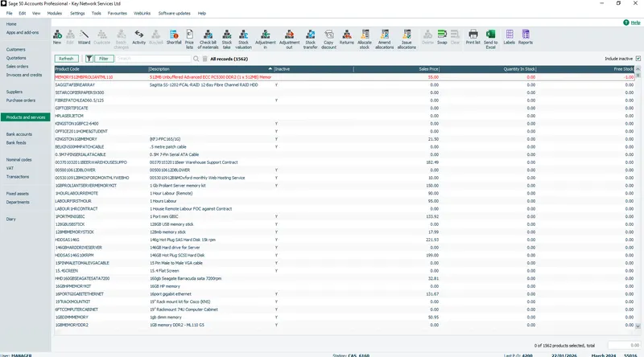Run Check bill of materials
This screenshot has width=644, height=357.
coord(208,39)
